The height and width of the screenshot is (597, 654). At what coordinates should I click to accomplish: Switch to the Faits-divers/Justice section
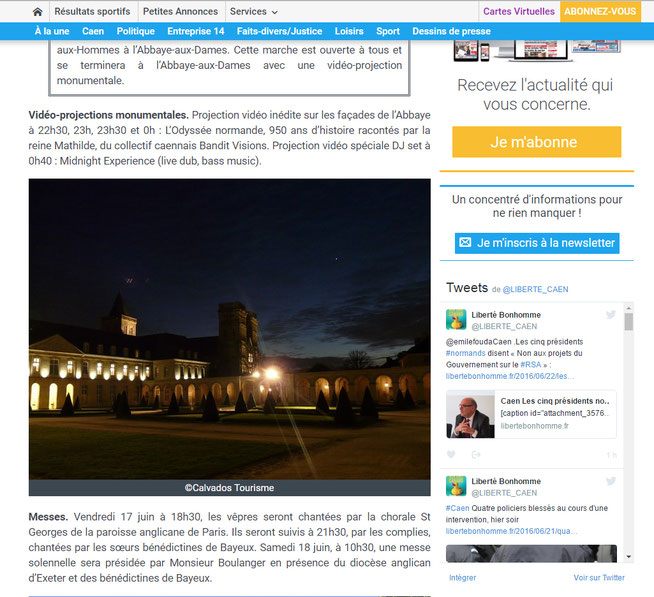coord(279,31)
